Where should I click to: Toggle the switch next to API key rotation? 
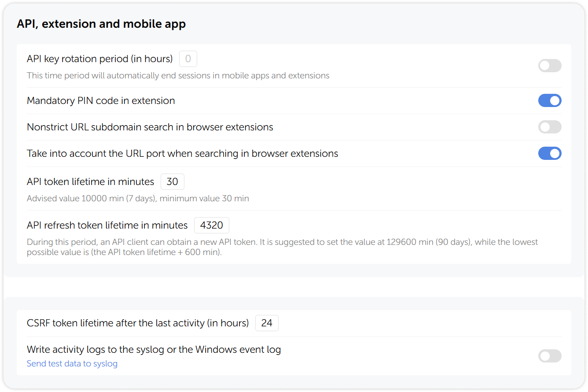(550, 65)
